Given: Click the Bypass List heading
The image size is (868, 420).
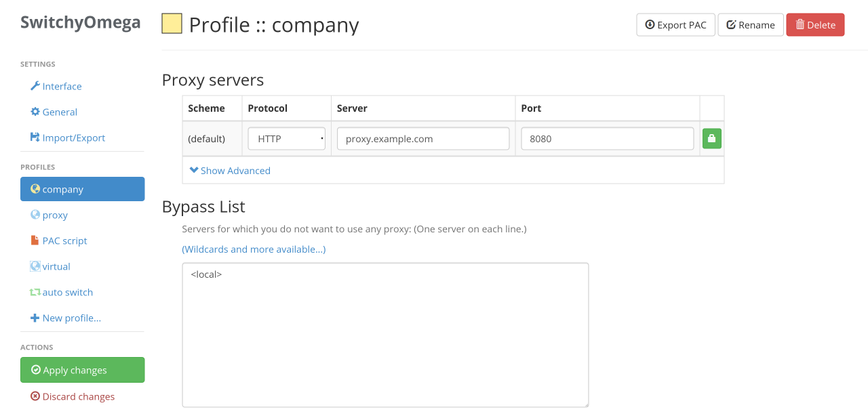Looking at the screenshot, I should click(x=203, y=207).
